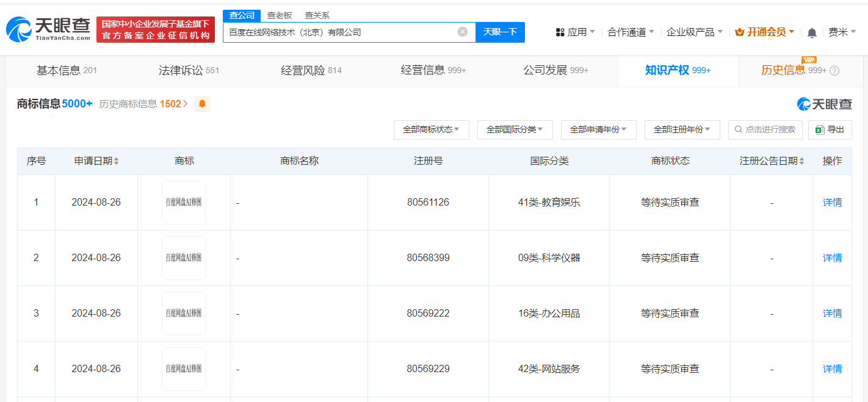This screenshot has width=868, height=402.
Task: Expand the 全部商标状态 filter dropdown
Action: click(x=432, y=129)
